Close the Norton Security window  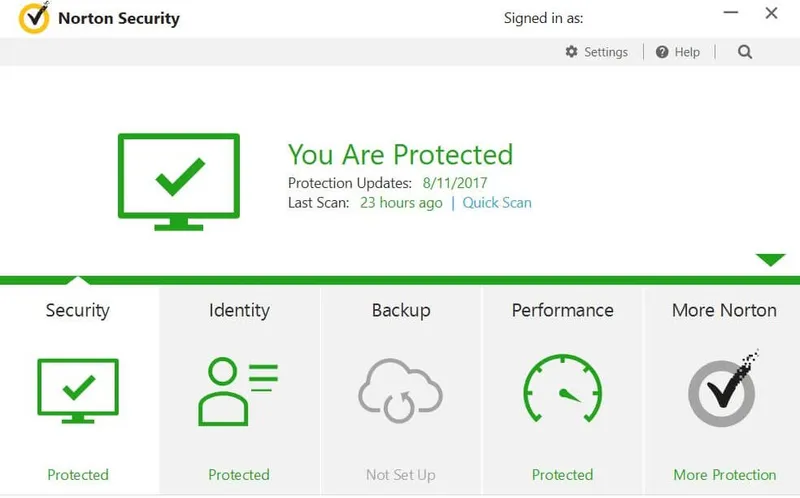(x=771, y=13)
